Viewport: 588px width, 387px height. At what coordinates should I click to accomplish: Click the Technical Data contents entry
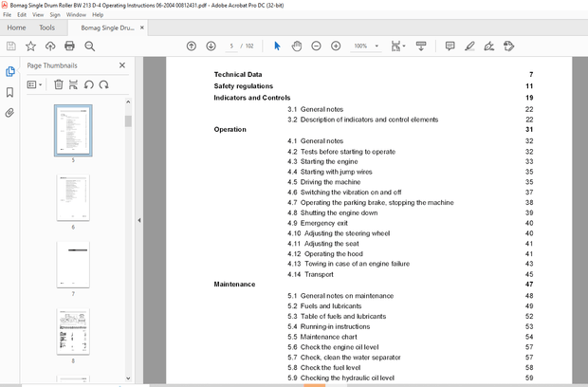[x=238, y=74]
